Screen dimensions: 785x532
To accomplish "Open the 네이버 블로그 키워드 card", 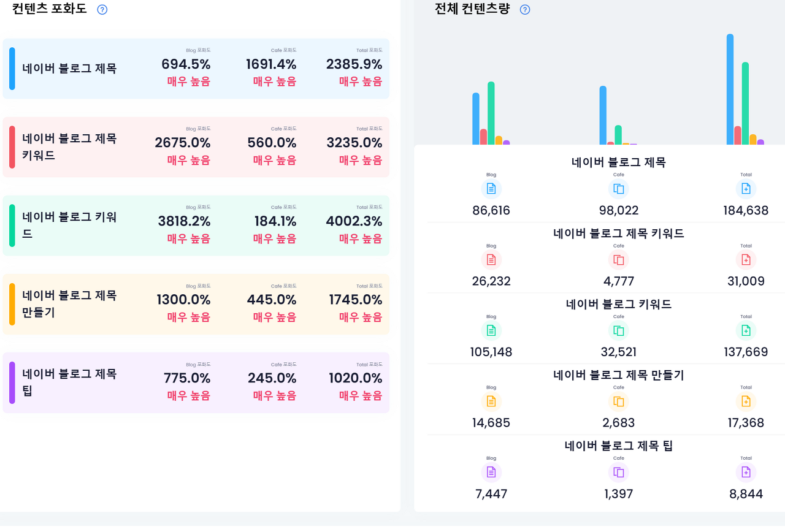I will (x=196, y=226).
